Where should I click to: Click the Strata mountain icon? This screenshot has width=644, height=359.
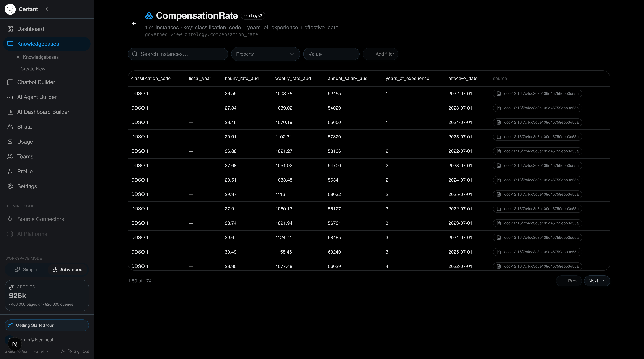point(10,127)
